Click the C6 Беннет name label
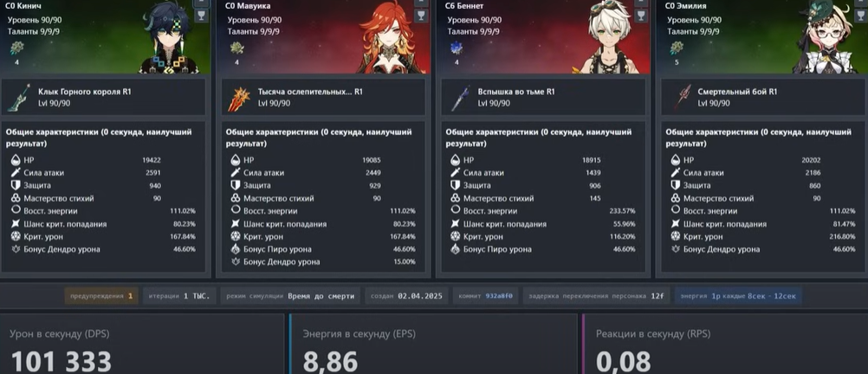This screenshot has height=374, width=868. [464, 7]
